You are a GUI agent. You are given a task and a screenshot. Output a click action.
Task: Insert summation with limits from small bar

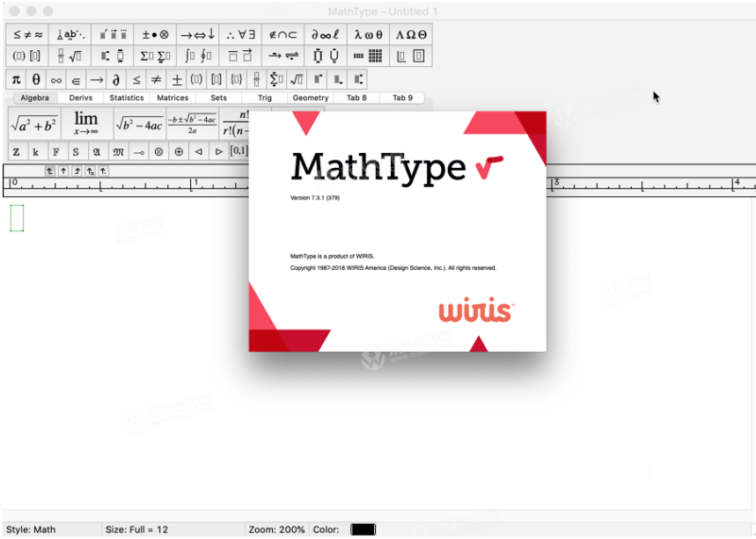[276, 79]
